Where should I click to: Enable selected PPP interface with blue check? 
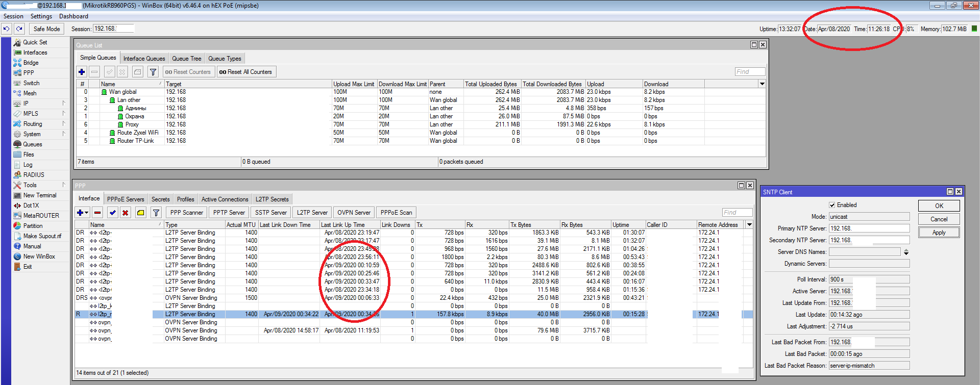[x=113, y=213]
